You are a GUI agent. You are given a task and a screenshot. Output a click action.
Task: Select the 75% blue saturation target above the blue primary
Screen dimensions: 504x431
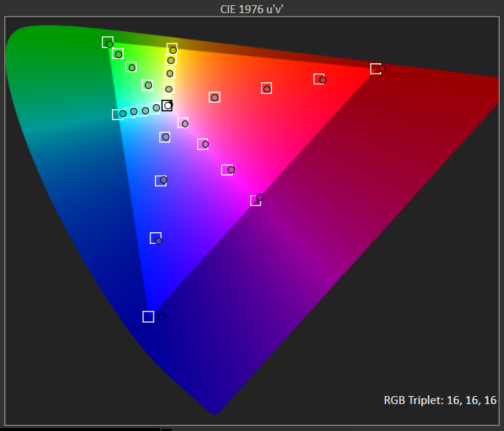click(x=156, y=238)
